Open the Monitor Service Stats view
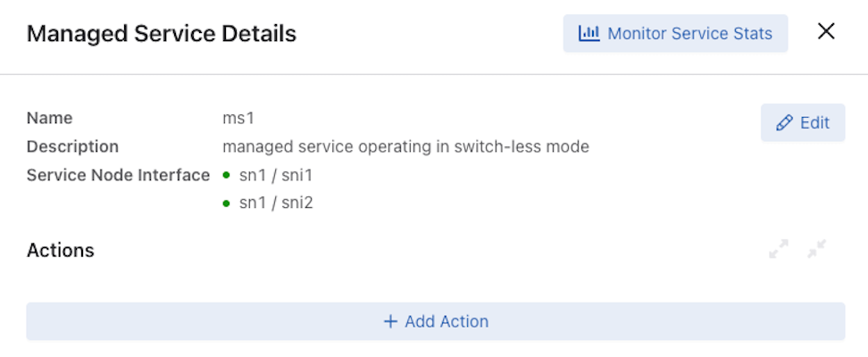This screenshot has width=868, height=357. click(675, 33)
